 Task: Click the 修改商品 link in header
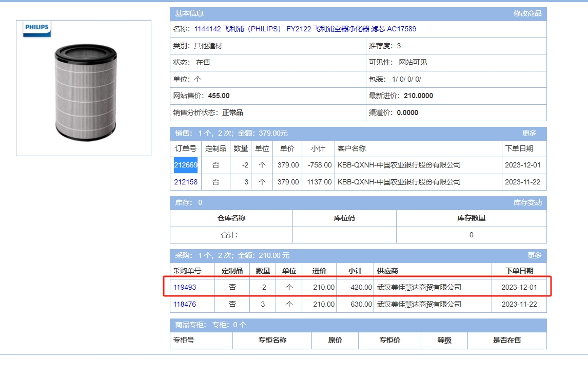click(x=527, y=13)
